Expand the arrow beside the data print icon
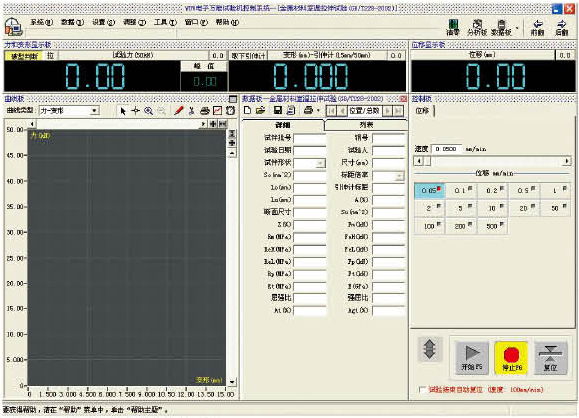The width and height of the screenshot is (579, 418). (x=318, y=110)
